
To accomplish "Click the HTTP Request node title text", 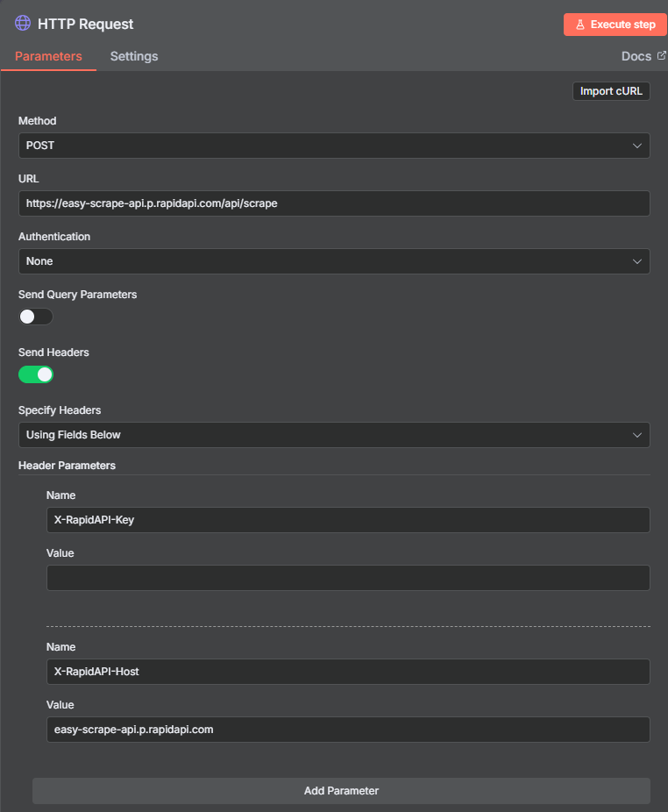I will tap(86, 25).
